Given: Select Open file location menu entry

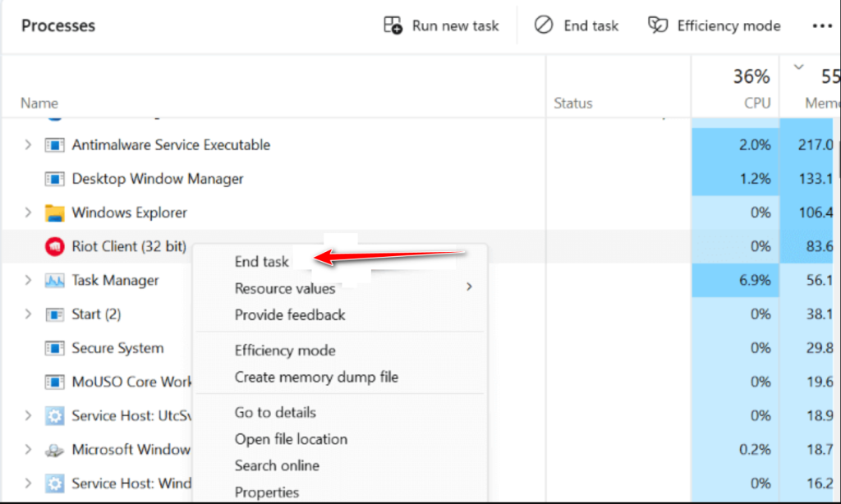Looking at the screenshot, I should tap(291, 439).
